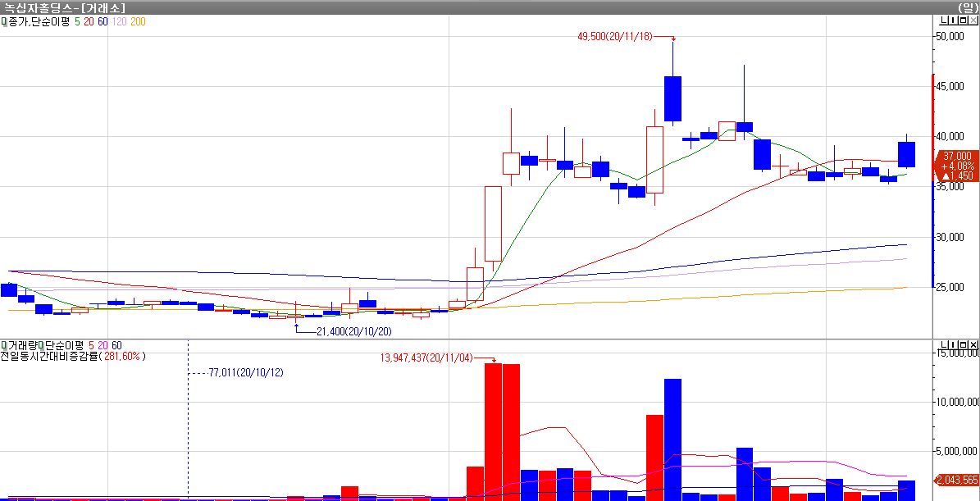Select the 종가,단순이평 indicator label
Screen dimensions: 980x501
point(39,21)
